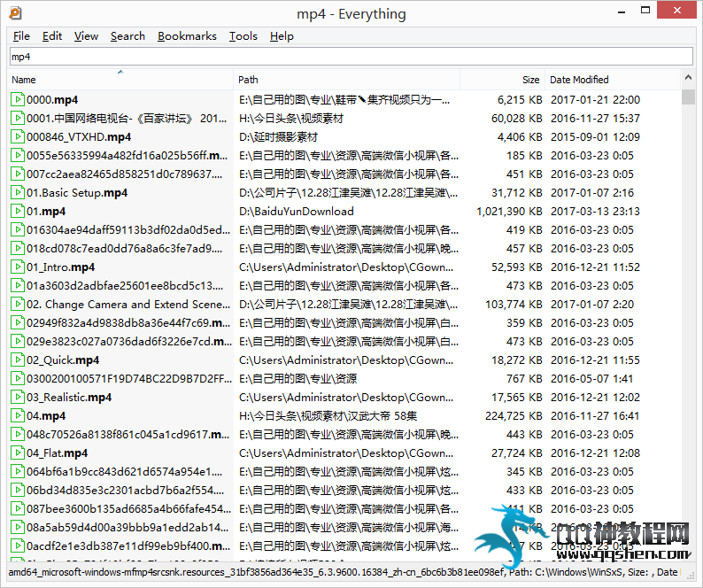Click the icon beside 01_Intro.mp4
Image resolution: width=703 pixels, height=588 pixels.
(17, 267)
